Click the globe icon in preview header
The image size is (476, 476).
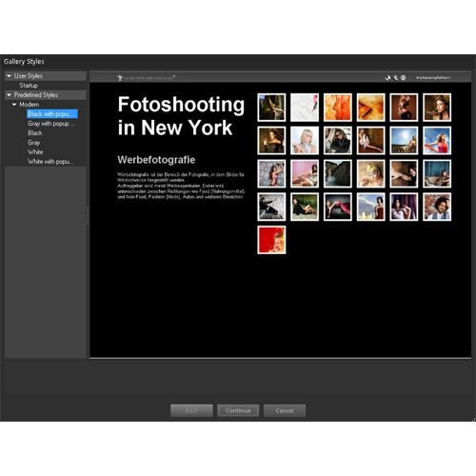click(x=387, y=78)
